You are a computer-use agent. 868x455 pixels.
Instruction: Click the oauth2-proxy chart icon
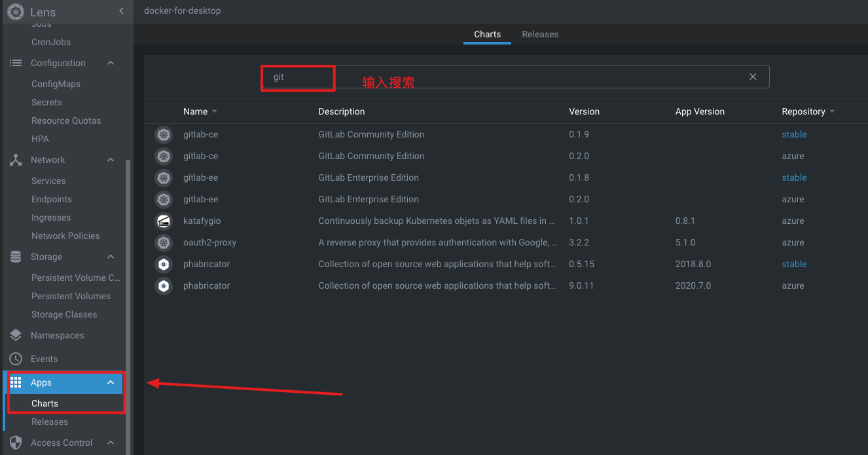164,243
